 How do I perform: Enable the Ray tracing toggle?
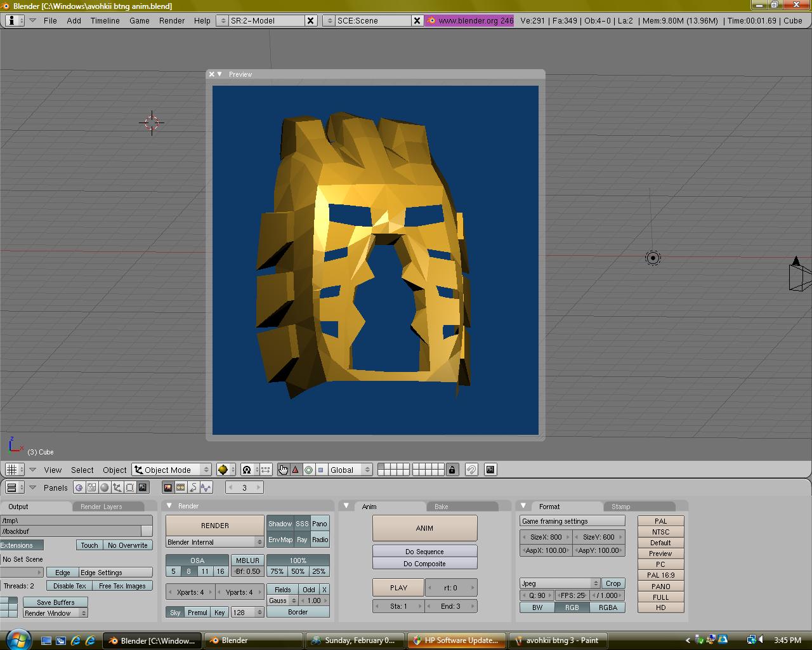point(302,540)
